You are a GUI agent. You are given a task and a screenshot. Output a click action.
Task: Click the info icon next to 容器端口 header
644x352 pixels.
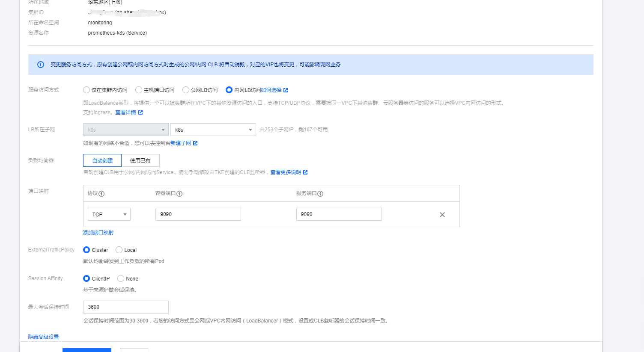pyautogui.click(x=179, y=194)
